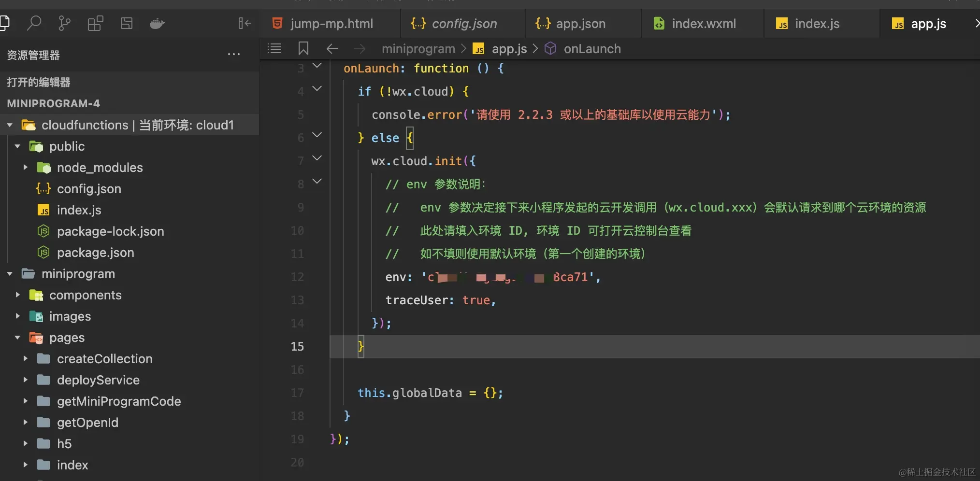This screenshot has height=481, width=980.
Task: Click the console.error line of code
Action: pyautogui.click(x=551, y=114)
